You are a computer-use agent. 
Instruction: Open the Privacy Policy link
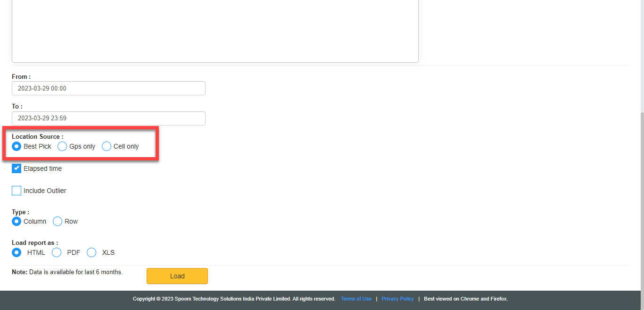coord(397,299)
